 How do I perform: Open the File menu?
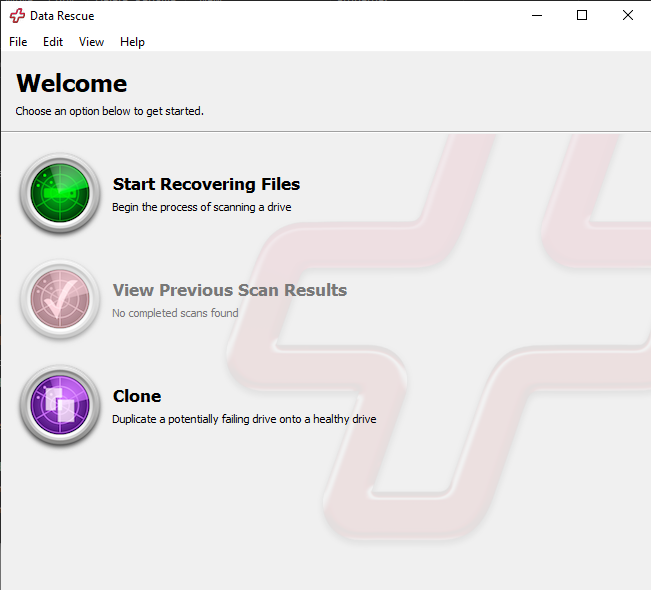(x=18, y=42)
